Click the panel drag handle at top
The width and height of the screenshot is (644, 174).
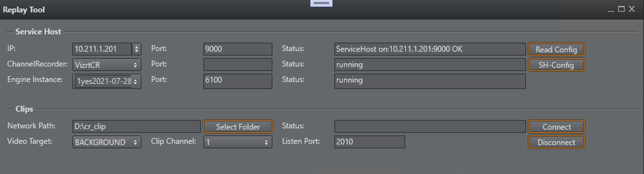pos(321,3)
